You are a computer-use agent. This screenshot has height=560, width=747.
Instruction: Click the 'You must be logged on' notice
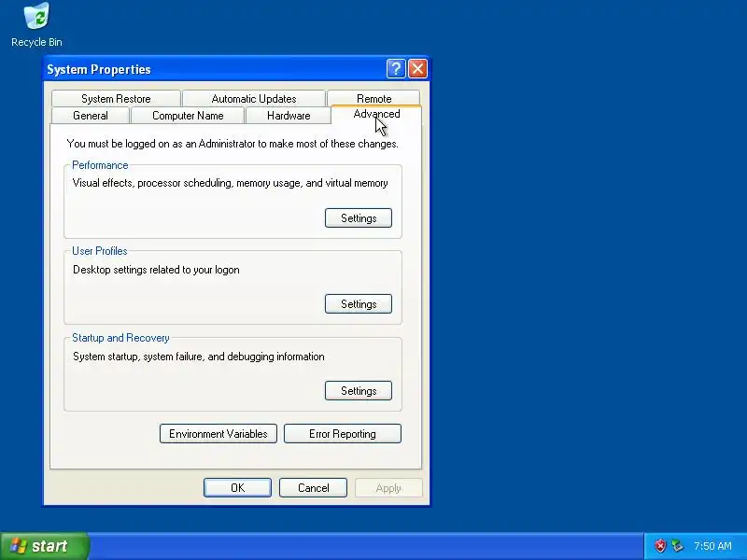pyautogui.click(x=233, y=144)
